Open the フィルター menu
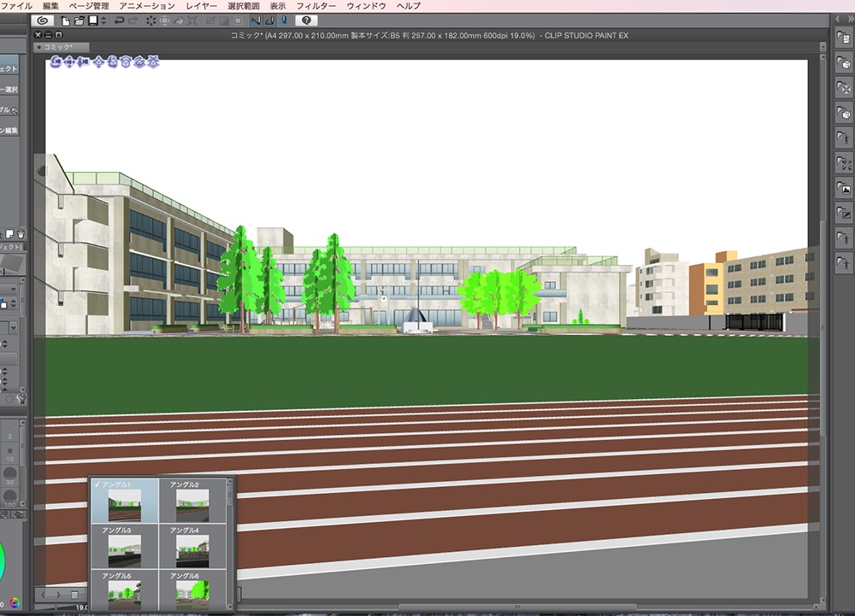855x616 pixels. pos(315,5)
